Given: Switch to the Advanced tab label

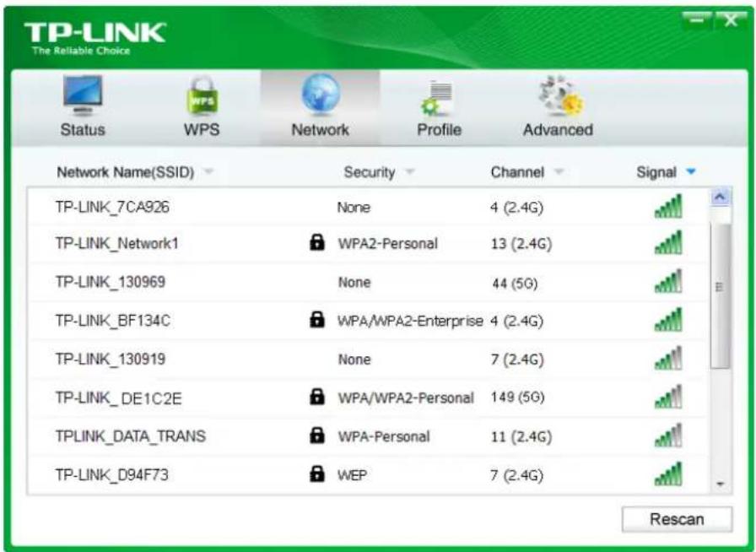Looking at the screenshot, I should click(558, 129).
